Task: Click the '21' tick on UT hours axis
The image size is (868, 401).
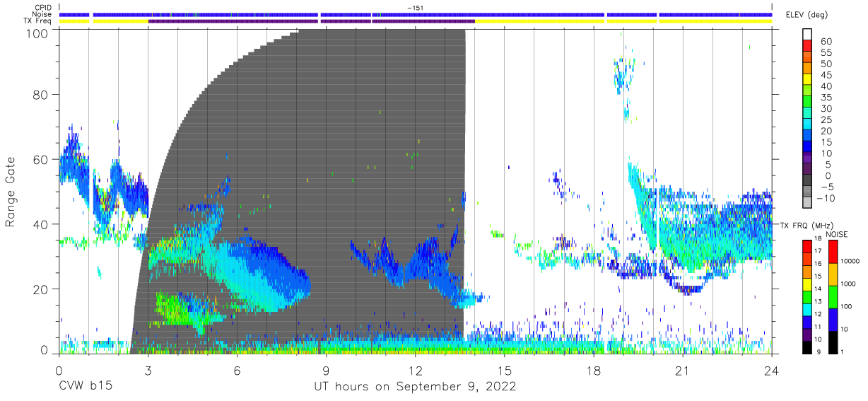Action: 683,370
